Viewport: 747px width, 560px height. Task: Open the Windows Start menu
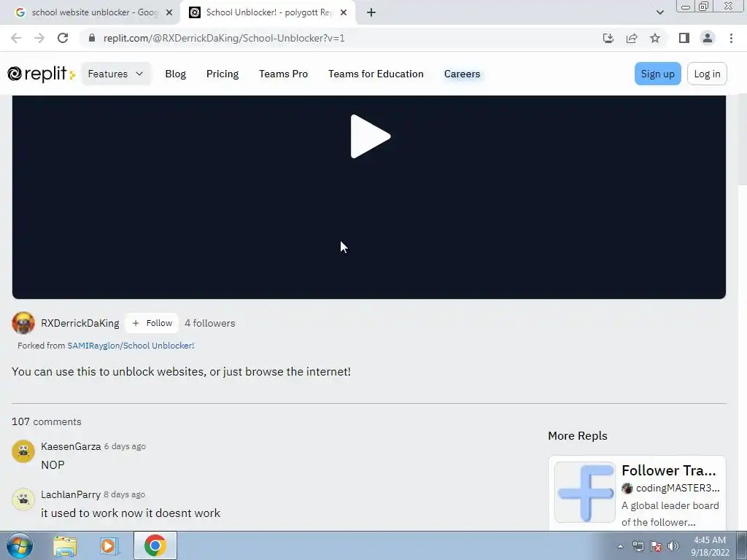[20, 545]
